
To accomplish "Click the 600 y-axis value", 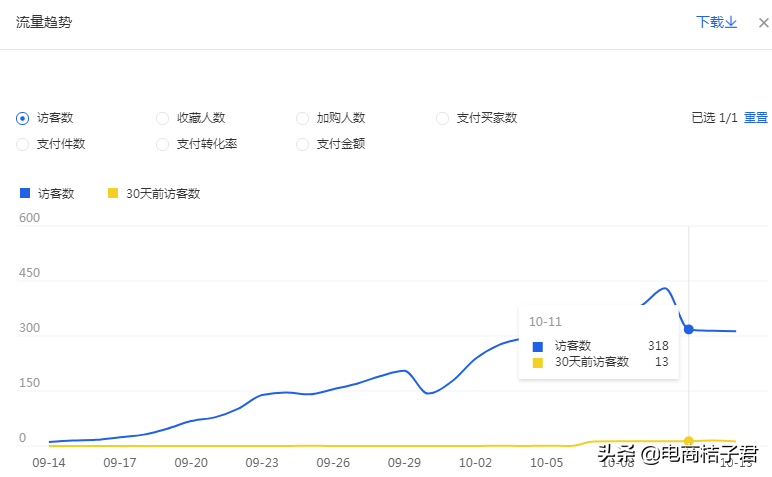I will (29, 218).
